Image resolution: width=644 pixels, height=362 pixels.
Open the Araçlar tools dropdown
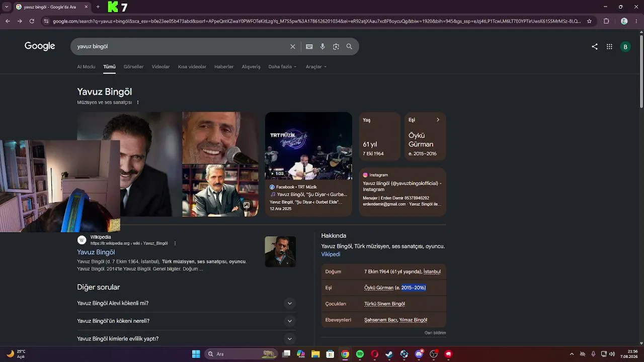click(x=316, y=67)
